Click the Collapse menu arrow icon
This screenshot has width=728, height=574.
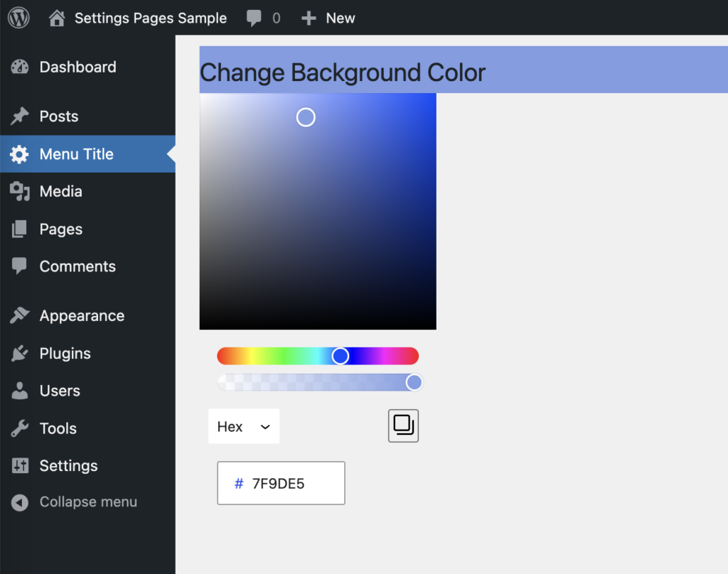click(19, 502)
